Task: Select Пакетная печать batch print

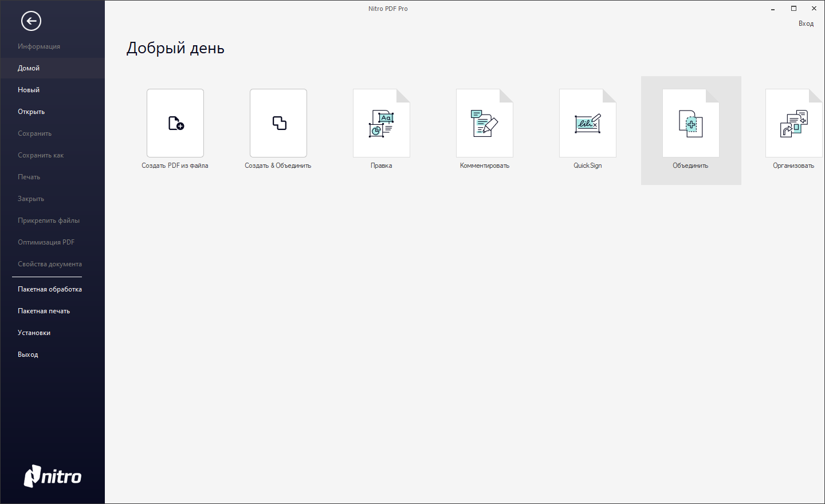Action: tap(52, 311)
